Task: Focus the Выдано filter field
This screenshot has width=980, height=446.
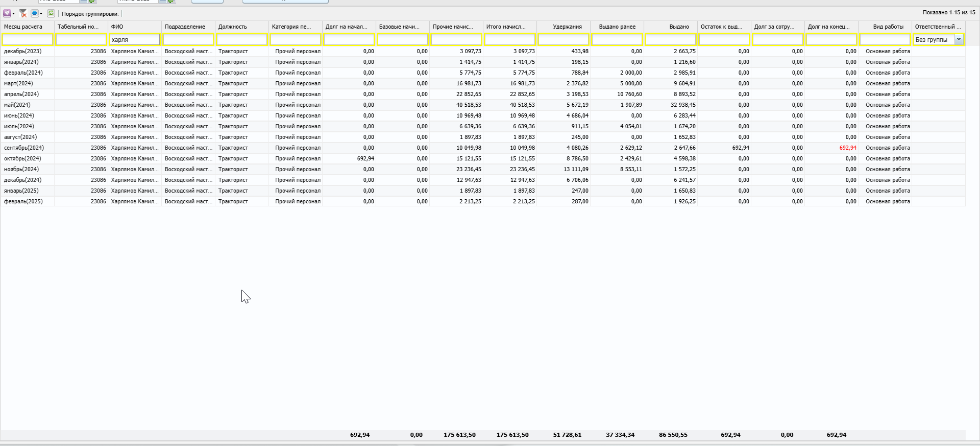Action: pyautogui.click(x=671, y=39)
